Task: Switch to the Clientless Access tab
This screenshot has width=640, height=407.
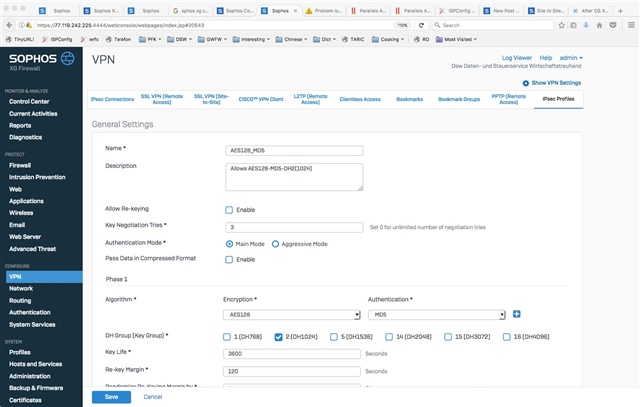Action: (360, 99)
